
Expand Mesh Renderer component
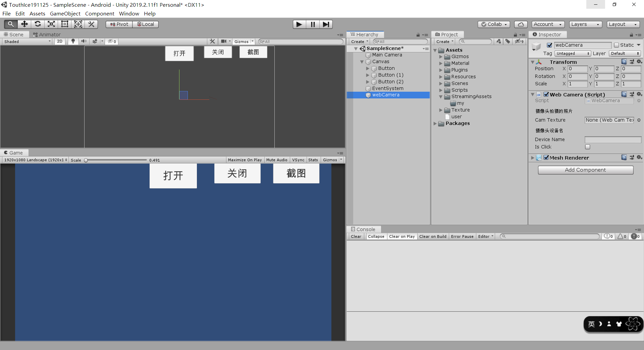[x=533, y=158]
